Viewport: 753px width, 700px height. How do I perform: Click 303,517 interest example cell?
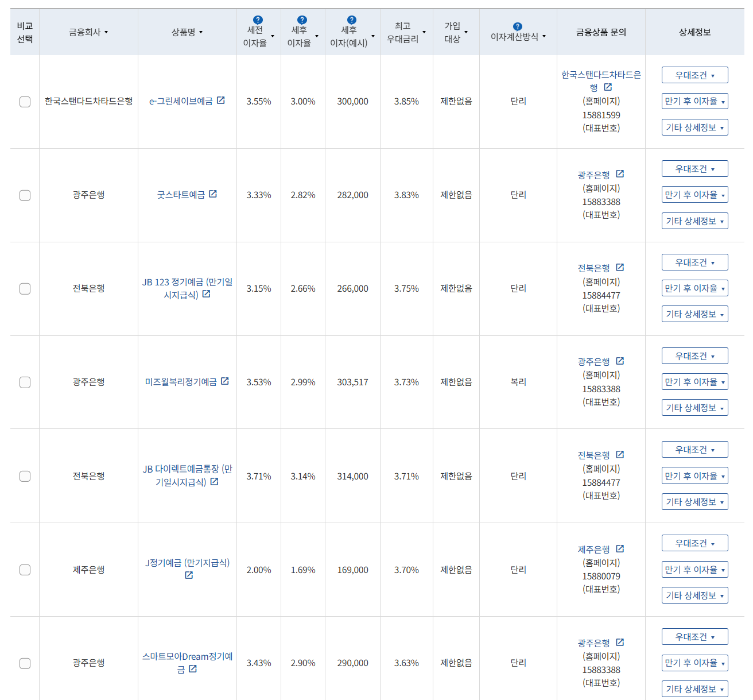pyautogui.click(x=352, y=382)
